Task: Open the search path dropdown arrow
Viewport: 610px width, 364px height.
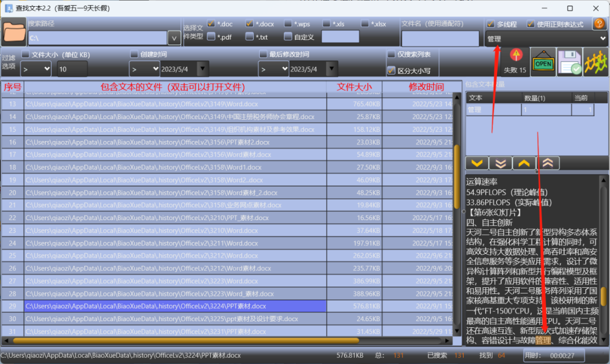Action: (x=174, y=38)
